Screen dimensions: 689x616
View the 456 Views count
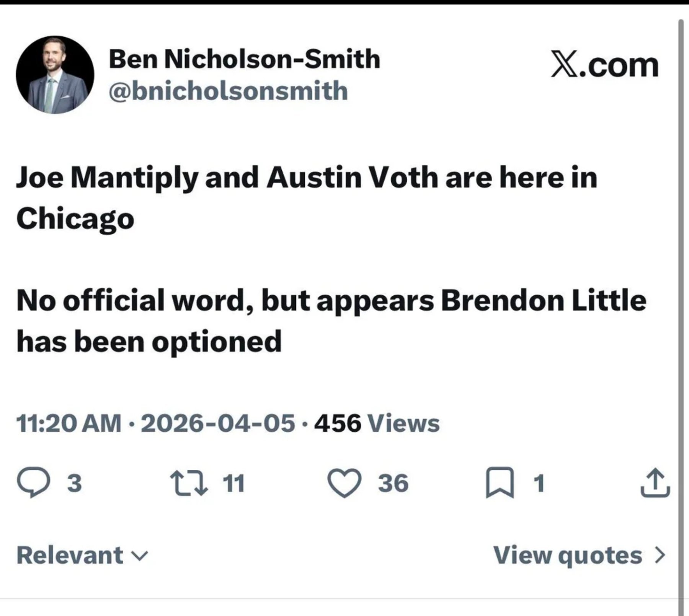click(377, 423)
